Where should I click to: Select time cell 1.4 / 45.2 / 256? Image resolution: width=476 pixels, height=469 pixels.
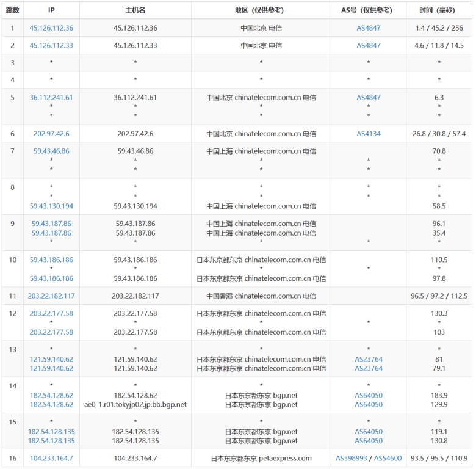pyautogui.click(x=439, y=28)
